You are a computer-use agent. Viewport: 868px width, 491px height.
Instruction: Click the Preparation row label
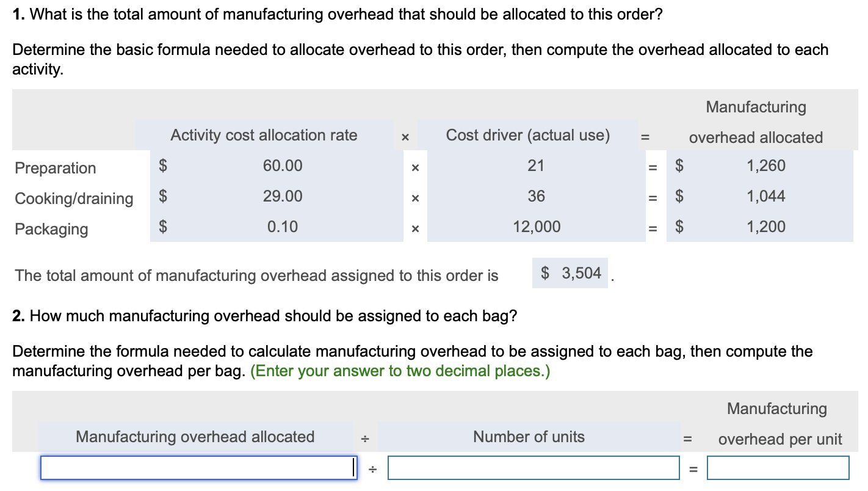pos(55,168)
